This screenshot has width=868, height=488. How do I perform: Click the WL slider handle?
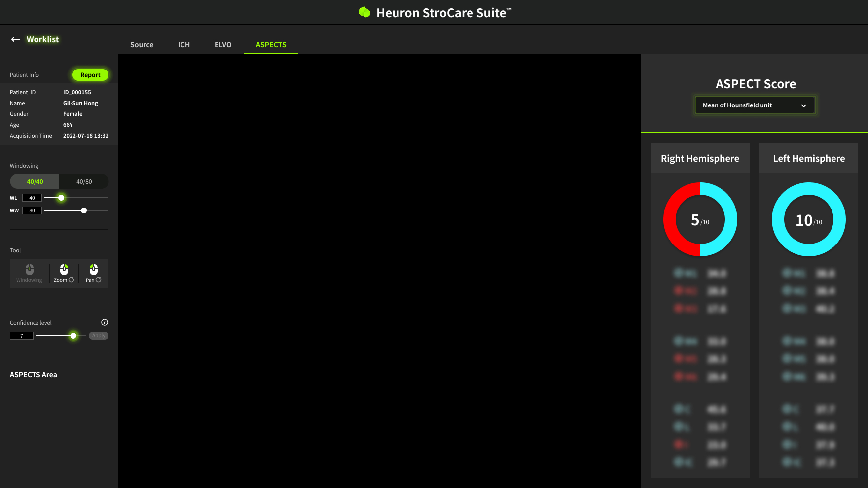click(61, 198)
